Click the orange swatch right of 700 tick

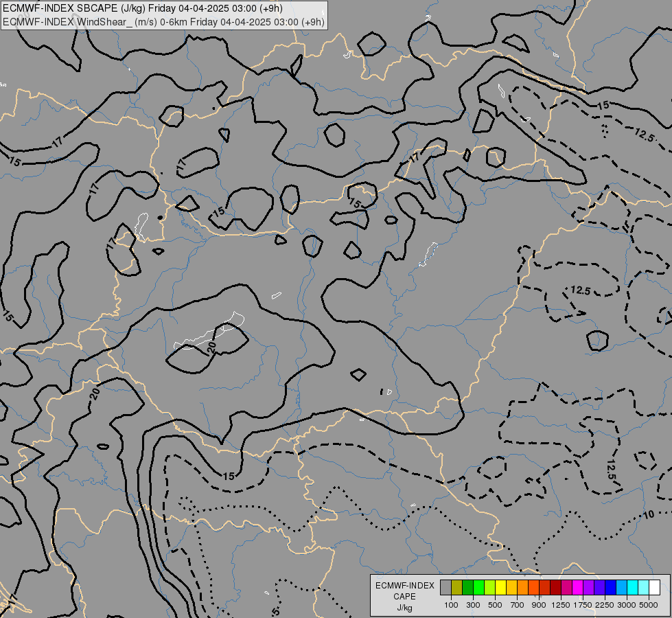[523, 587]
